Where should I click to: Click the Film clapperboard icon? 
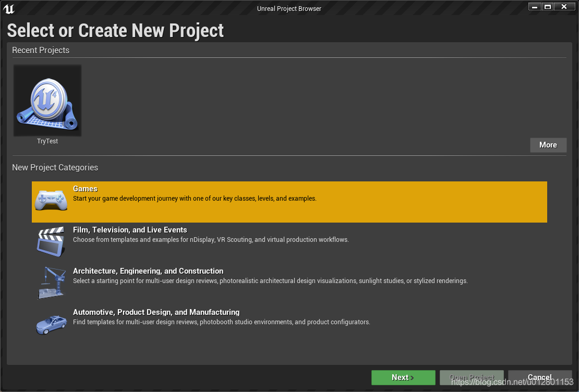click(51, 241)
